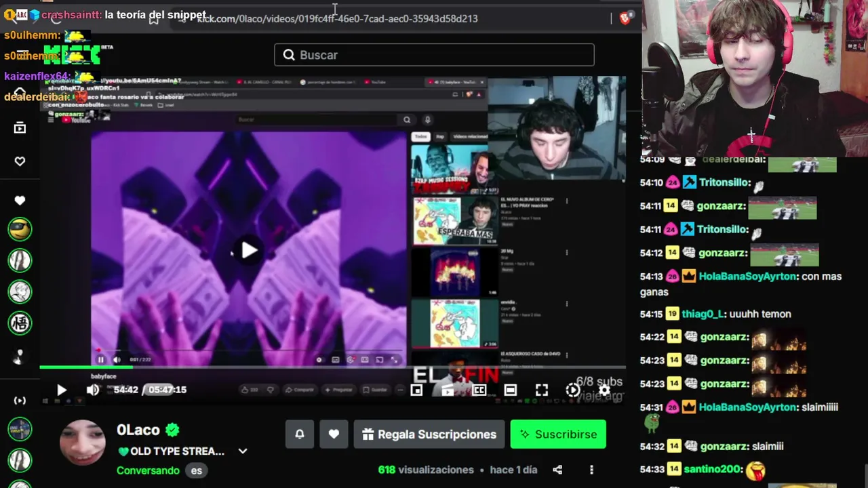Click the '618 visualizaciones' view count
The image size is (868, 488).
[x=426, y=470]
